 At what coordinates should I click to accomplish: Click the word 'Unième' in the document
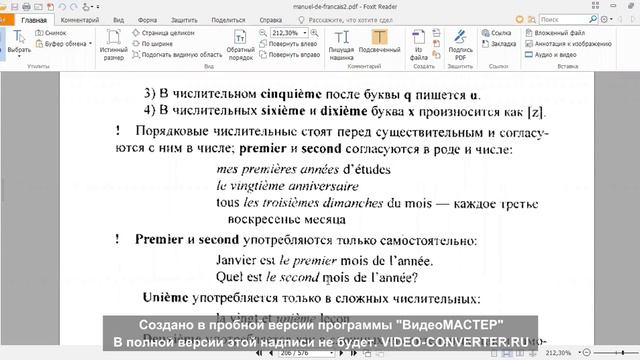click(166, 298)
